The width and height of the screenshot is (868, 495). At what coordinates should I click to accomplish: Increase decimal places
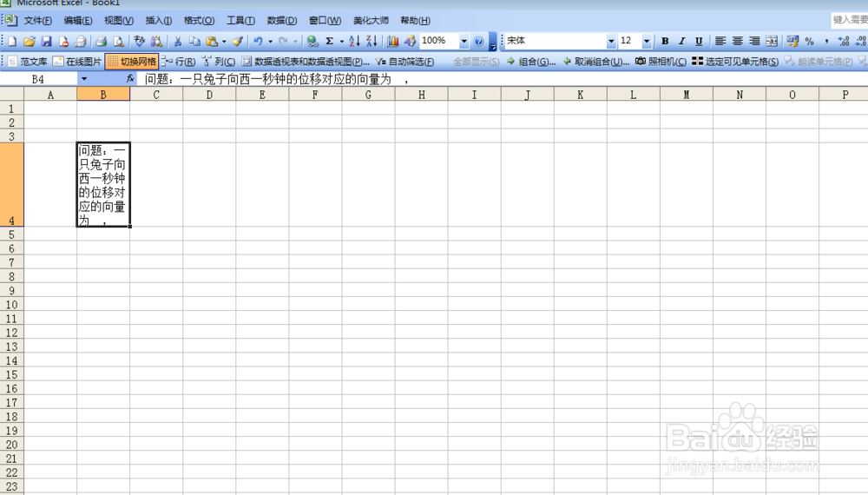click(x=844, y=41)
